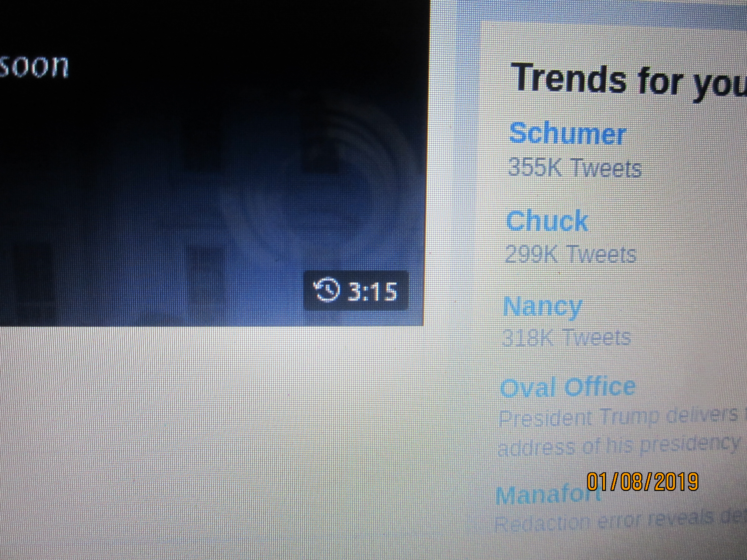
Task: Open the Chuck trending topic
Action: click(547, 220)
